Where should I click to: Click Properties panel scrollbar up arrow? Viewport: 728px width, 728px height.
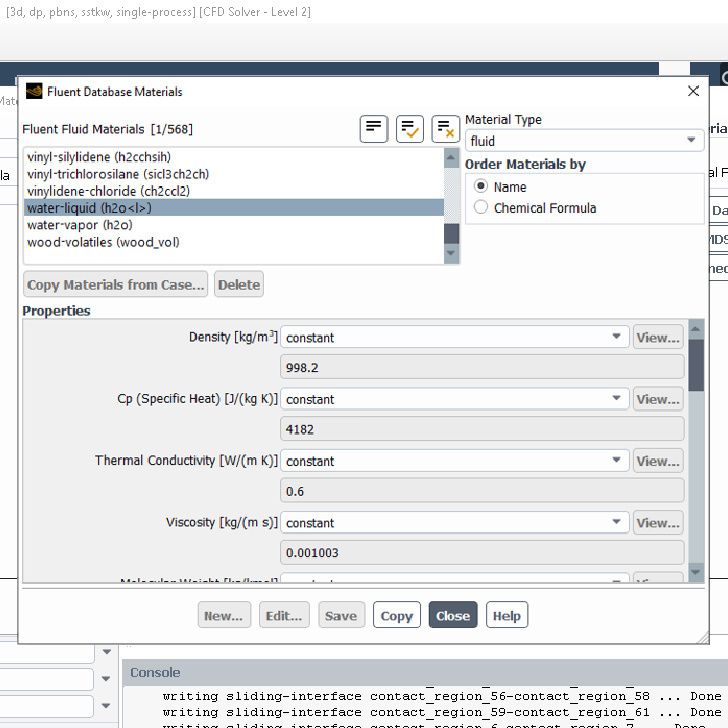696,329
